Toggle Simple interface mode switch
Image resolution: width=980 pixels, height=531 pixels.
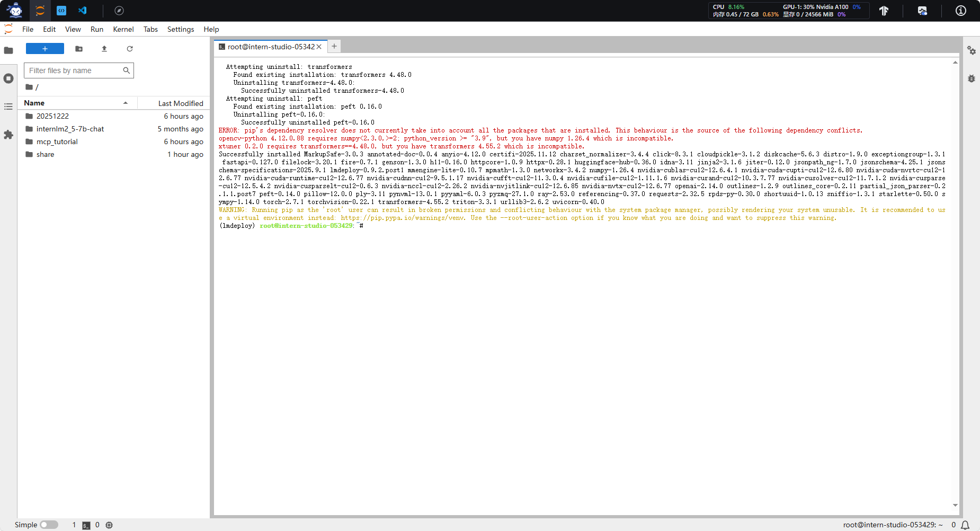pyautogui.click(x=49, y=525)
